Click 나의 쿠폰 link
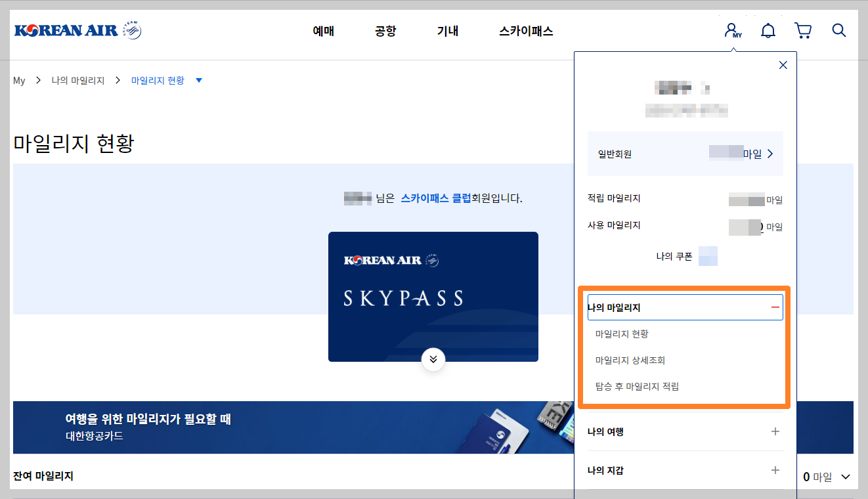 (674, 257)
